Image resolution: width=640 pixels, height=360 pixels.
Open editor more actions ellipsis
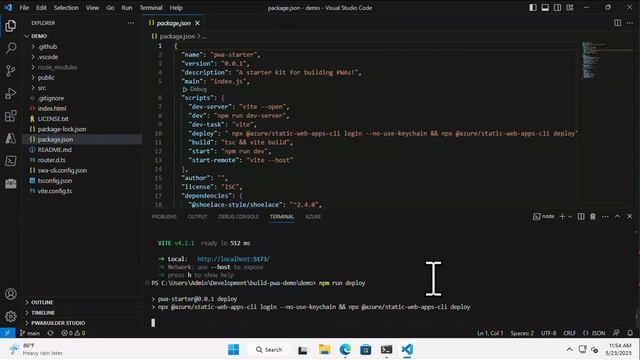[630, 23]
